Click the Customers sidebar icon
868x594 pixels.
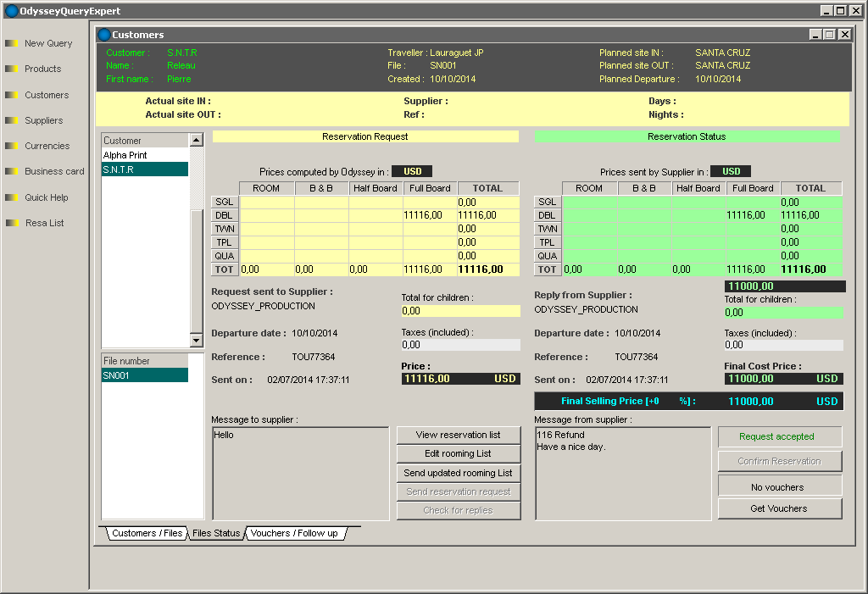(11, 95)
